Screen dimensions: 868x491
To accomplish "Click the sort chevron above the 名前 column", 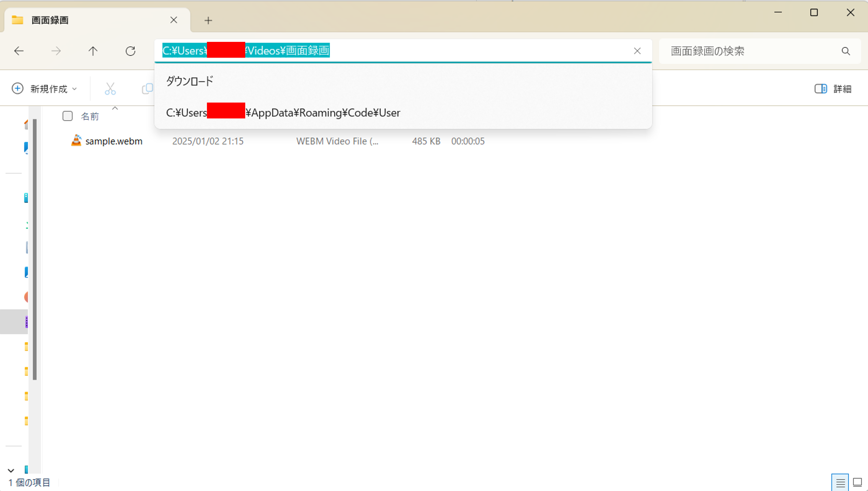I will (115, 109).
